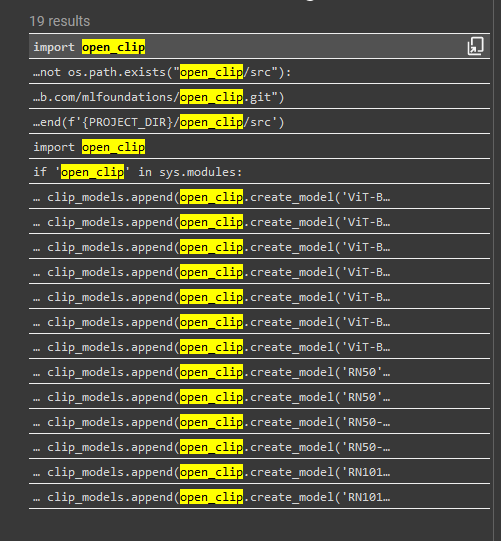Open the first create_model('RN50- result

259,422
